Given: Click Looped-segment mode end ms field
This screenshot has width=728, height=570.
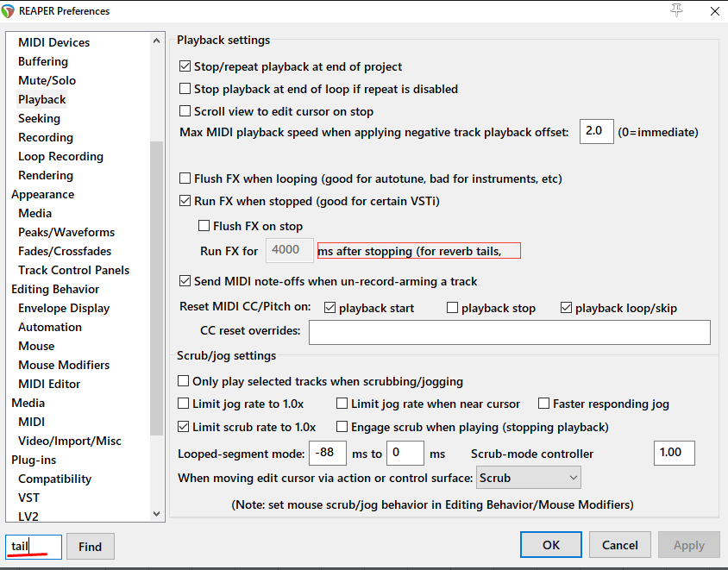Looking at the screenshot, I should (405, 453).
